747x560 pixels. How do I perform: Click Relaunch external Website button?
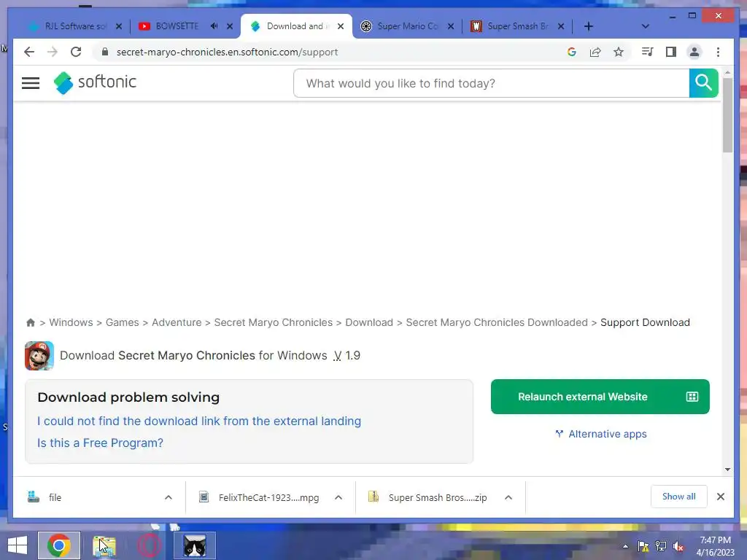tap(600, 397)
